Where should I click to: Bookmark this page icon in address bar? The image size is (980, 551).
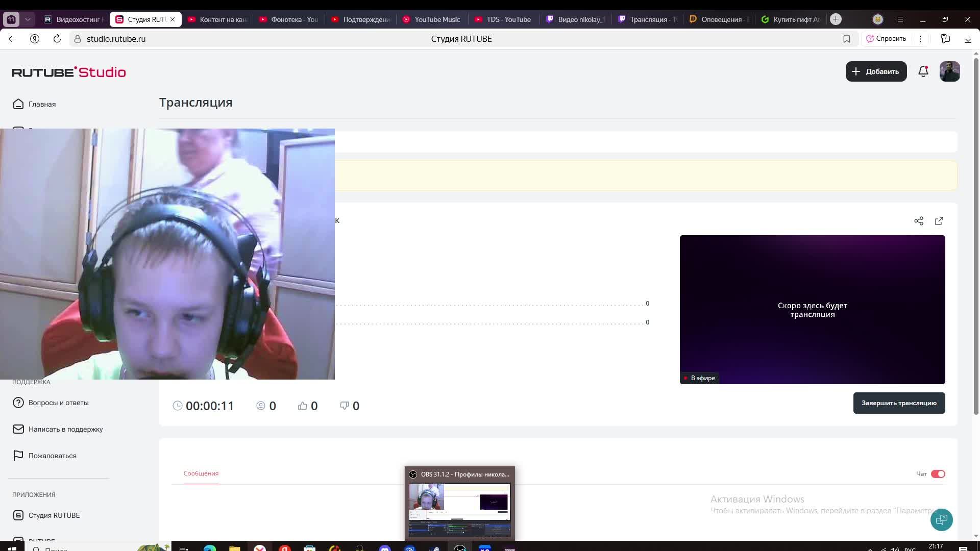click(x=847, y=39)
